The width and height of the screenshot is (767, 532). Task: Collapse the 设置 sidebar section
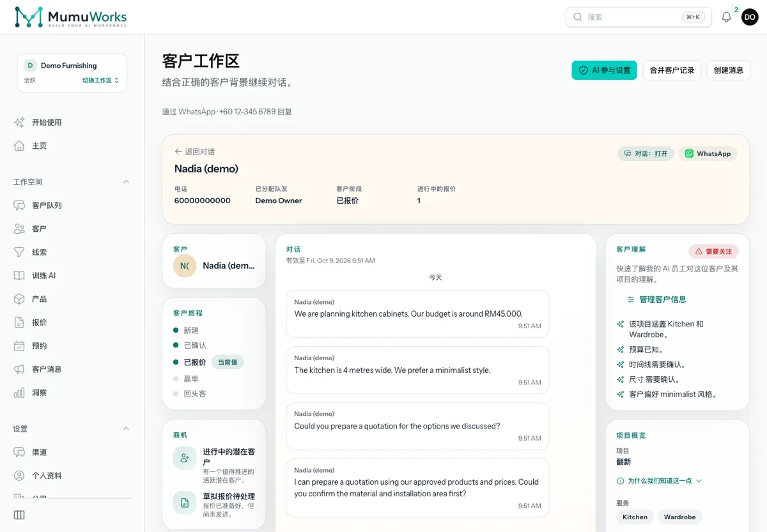point(126,429)
